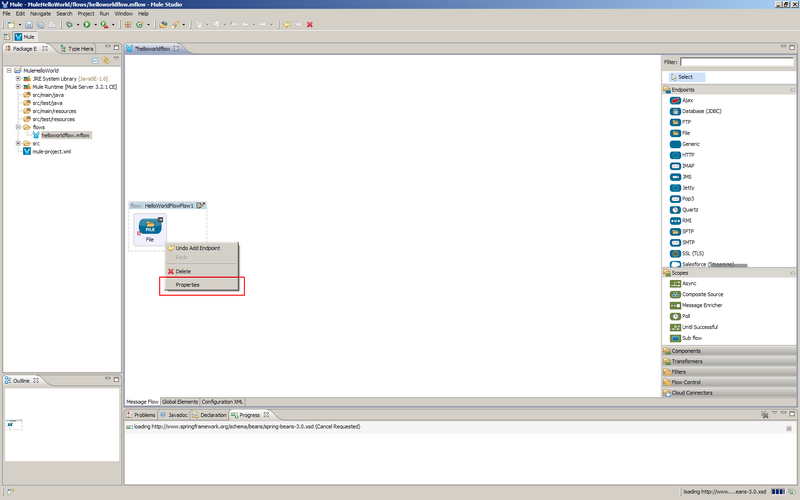This screenshot has width=800, height=500.
Task: Expand the JRE System Library node
Action: (x=18, y=79)
